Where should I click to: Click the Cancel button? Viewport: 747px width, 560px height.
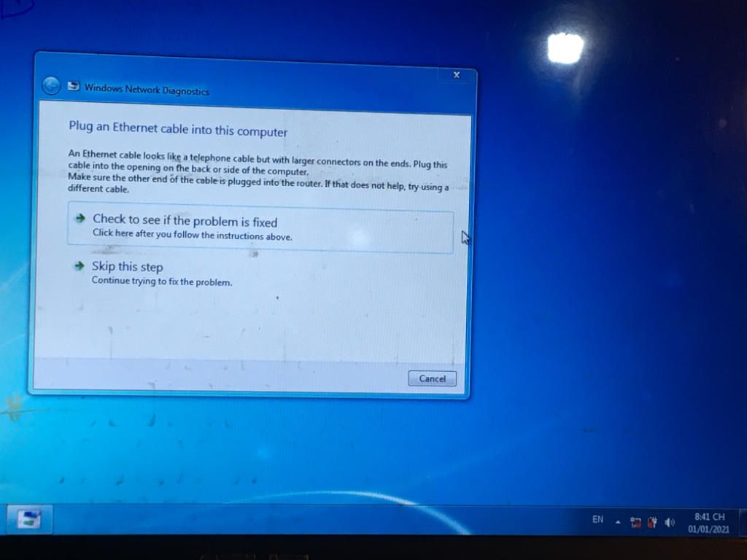[x=432, y=378]
